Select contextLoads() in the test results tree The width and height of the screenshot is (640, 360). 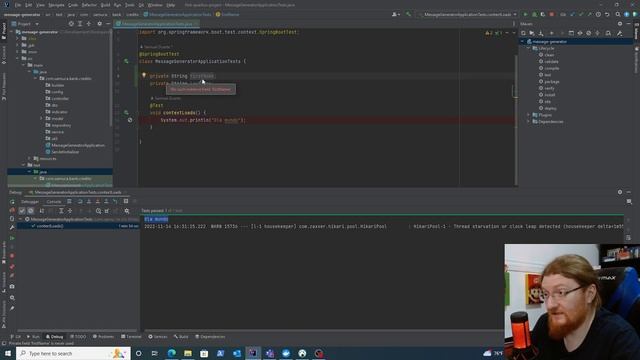tap(50, 226)
